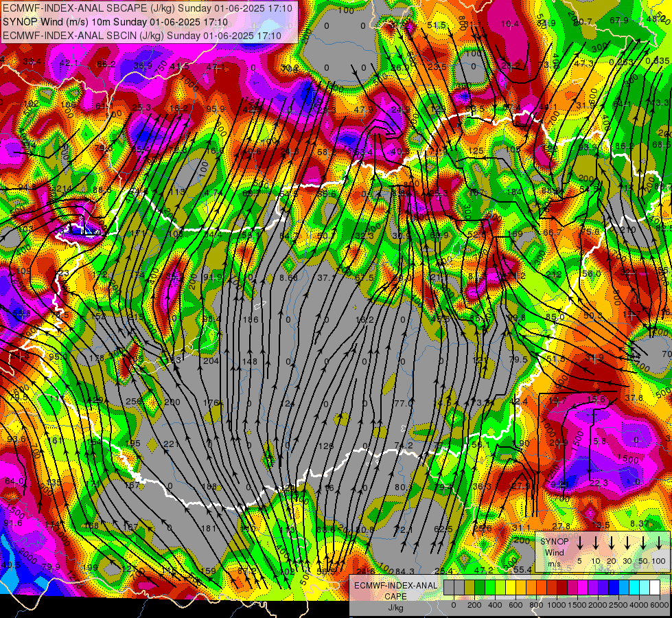This screenshot has height=618, width=672.
Task: Click the map value 148
Action: 250,362
